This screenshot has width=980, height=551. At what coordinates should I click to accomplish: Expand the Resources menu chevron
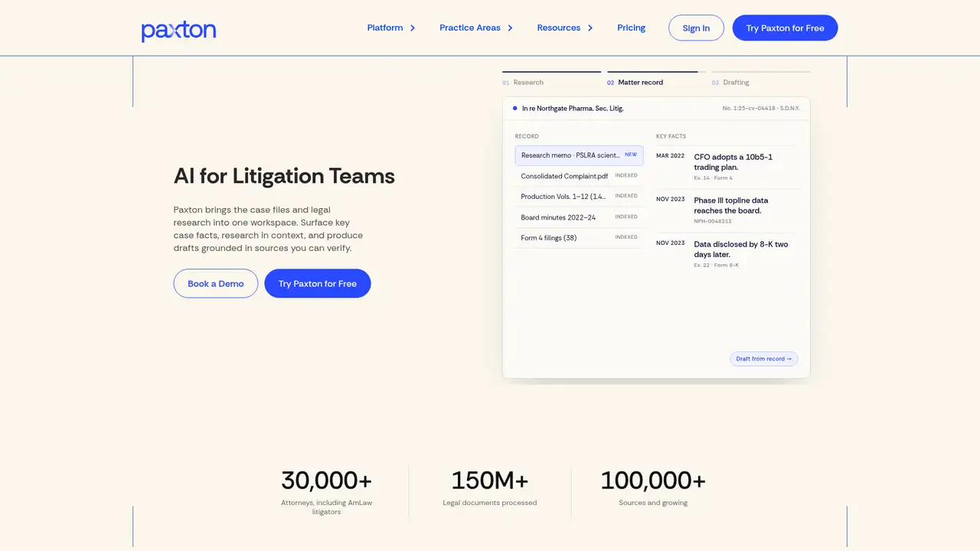590,28
